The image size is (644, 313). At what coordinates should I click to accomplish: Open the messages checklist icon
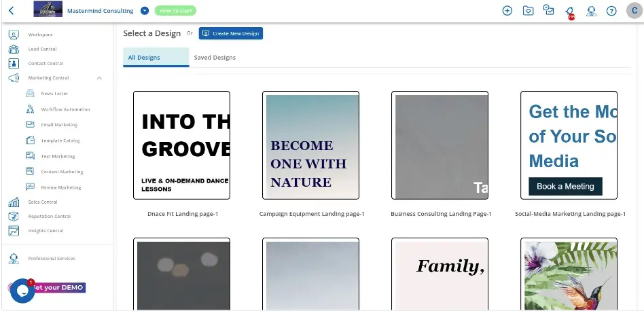coord(549,10)
